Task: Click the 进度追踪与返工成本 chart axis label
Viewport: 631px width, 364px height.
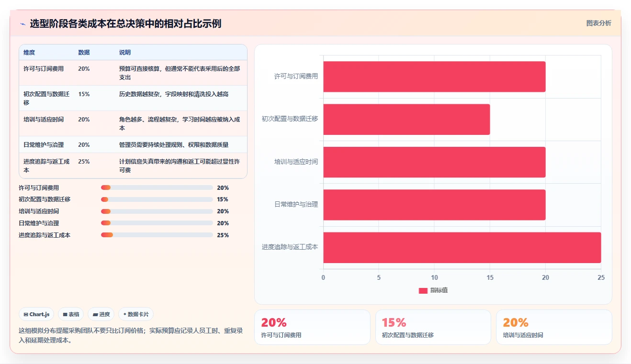Action: (290, 247)
